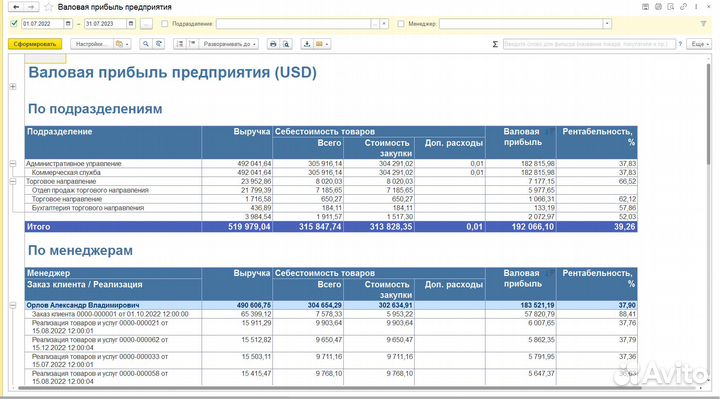Save report to file via toolbar icon
Screen dimensions: 720x399
tap(307, 44)
